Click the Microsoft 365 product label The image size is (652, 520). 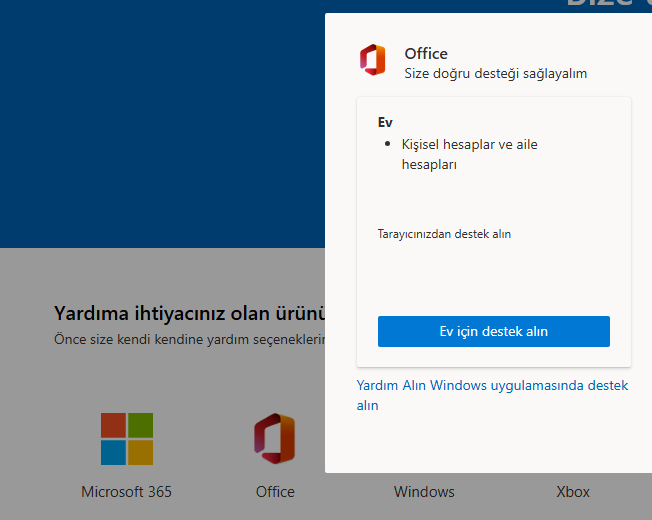coord(126,492)
